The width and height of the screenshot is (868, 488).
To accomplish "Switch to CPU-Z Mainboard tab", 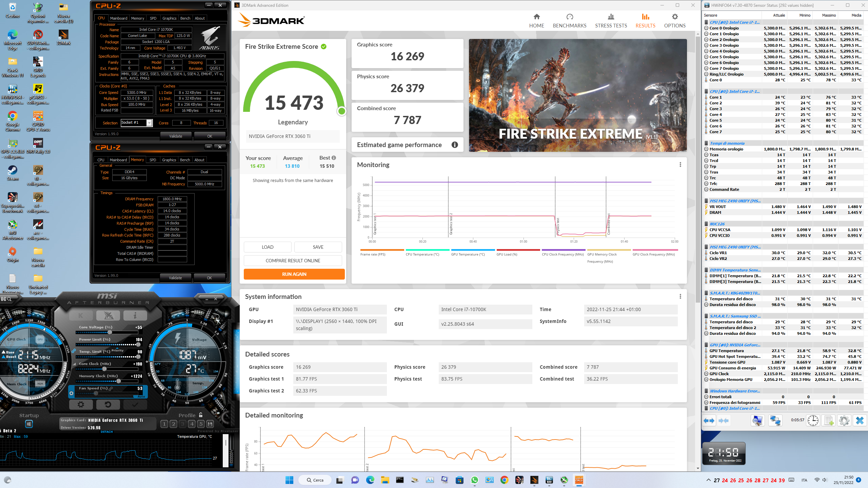I will pyautogui.click(x=119, y=18).
